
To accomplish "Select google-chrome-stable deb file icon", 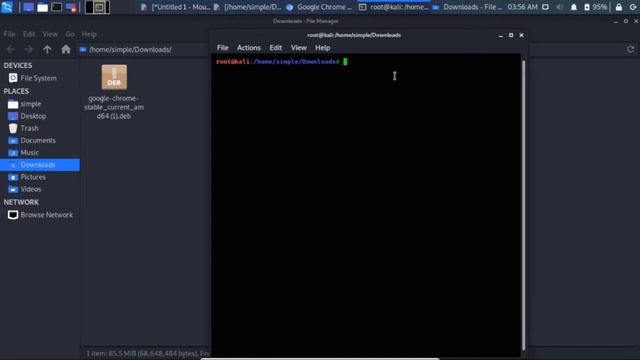I will click(114, 77).
